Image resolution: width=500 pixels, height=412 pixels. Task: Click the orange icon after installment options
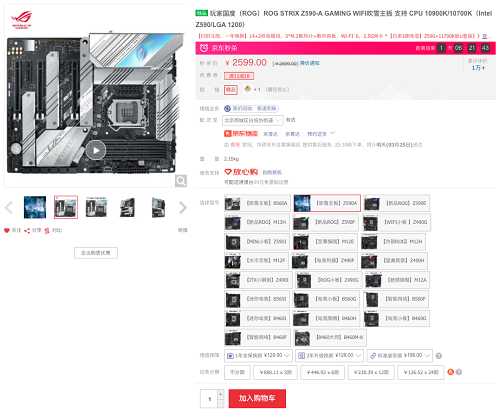(x=451, y=372)
